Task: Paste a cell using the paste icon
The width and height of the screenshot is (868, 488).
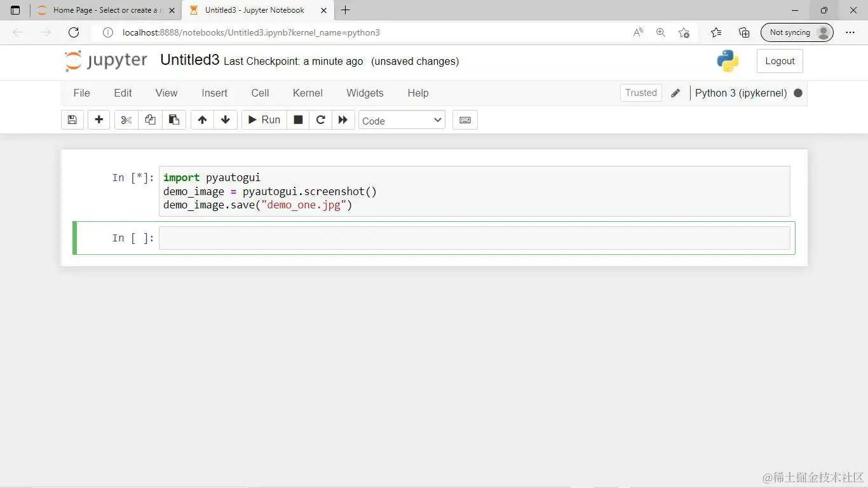Action: pos(174,119)
